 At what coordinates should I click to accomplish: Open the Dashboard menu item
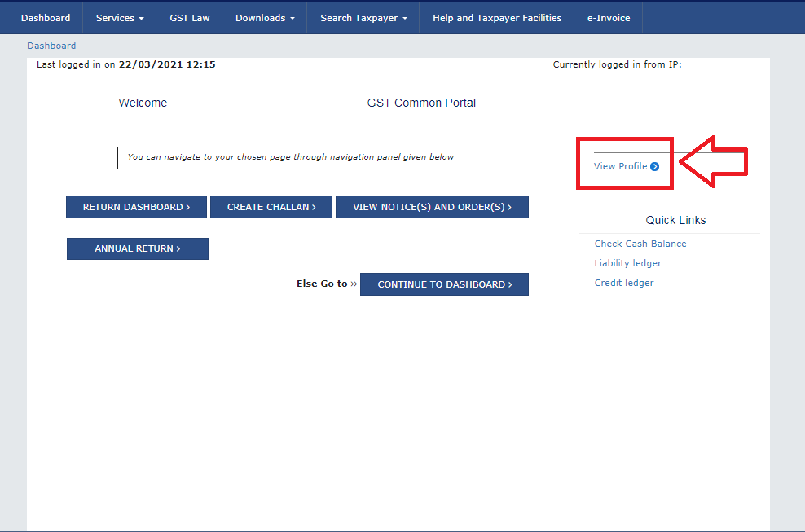[46, 18]
